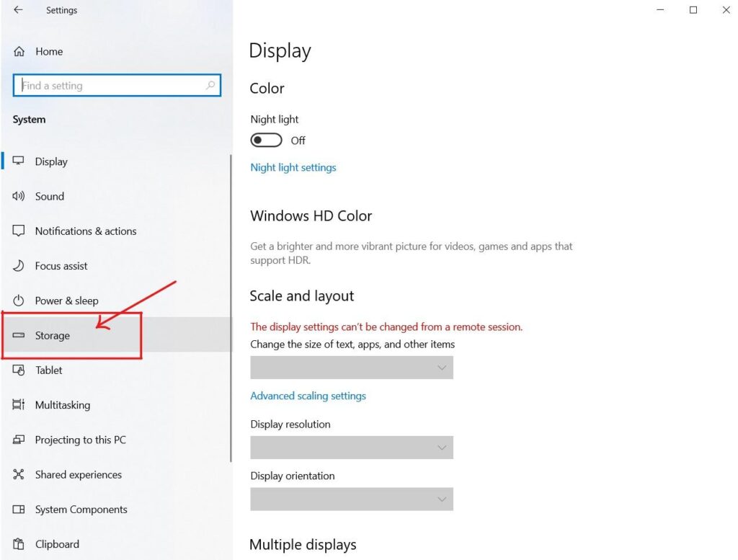Click the Notifications & actions speech icon
The width and height of the screenshot is (738, 560).
18,231
